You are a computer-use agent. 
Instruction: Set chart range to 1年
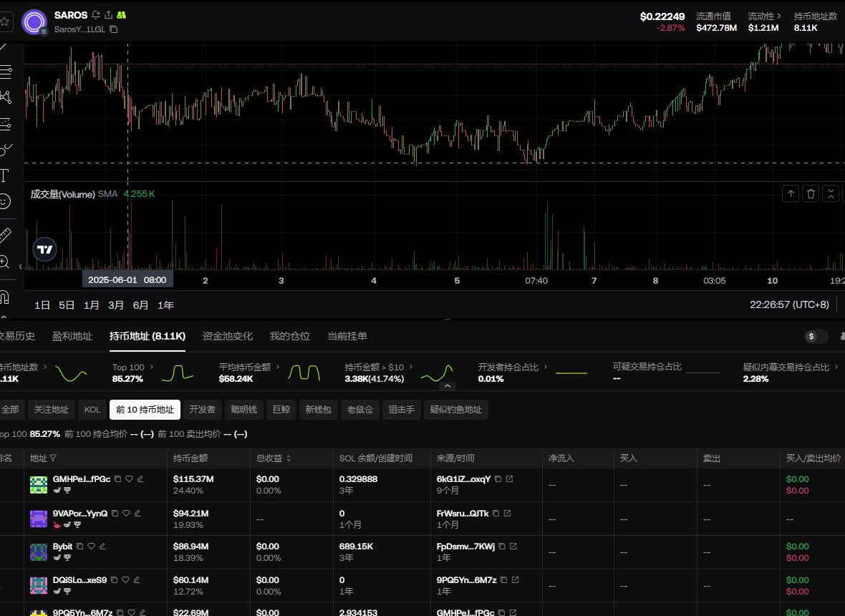coord(165,306)
